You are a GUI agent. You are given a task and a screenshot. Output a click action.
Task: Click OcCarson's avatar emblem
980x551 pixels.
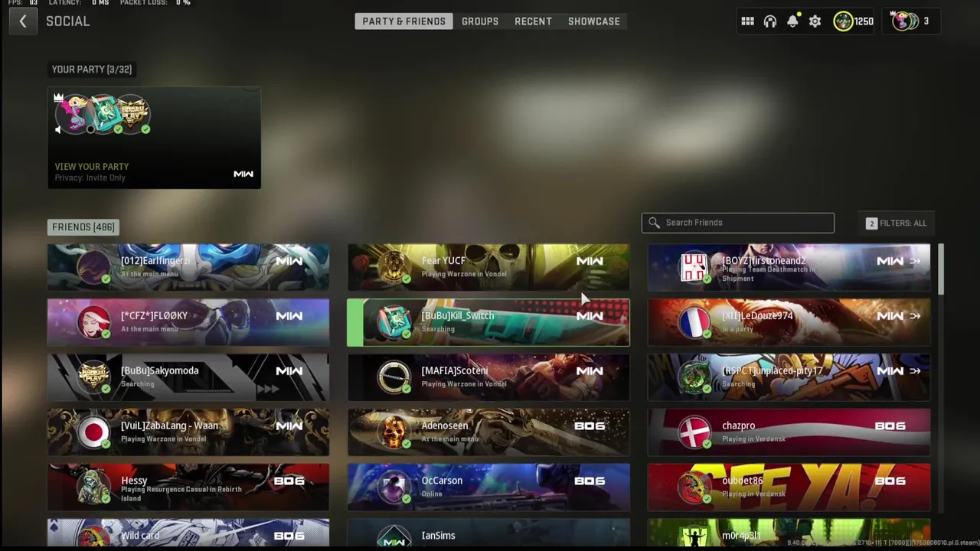click(394, 487)
